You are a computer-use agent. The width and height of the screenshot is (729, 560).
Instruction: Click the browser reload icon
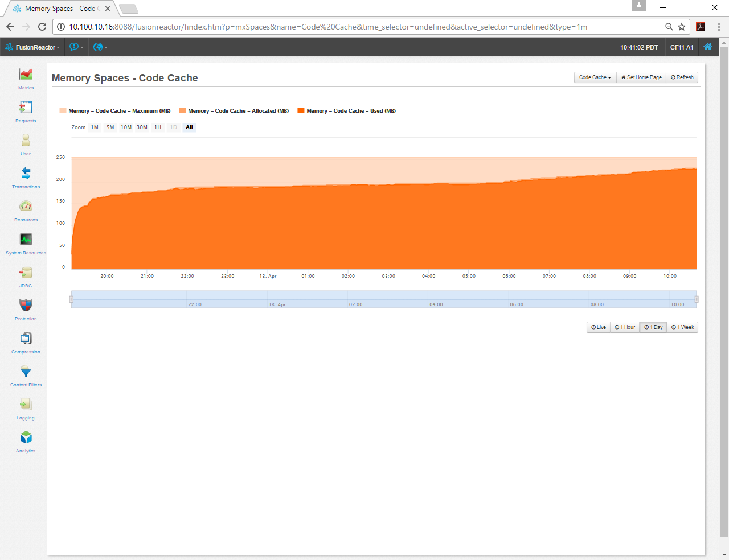[42, 27]
